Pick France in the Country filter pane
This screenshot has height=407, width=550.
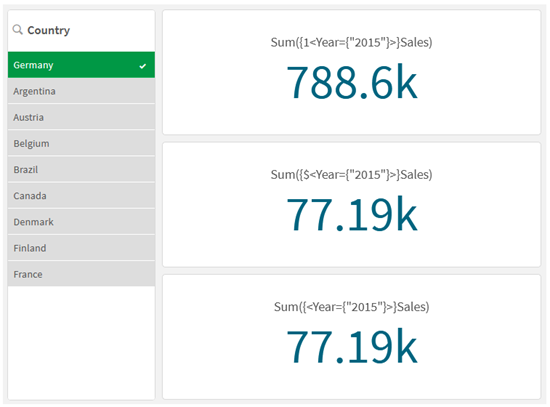pyautogui.click(x=81, y=274)
